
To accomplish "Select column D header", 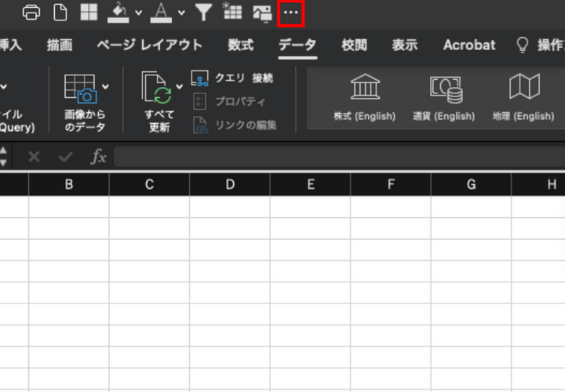I will [230, 185].
